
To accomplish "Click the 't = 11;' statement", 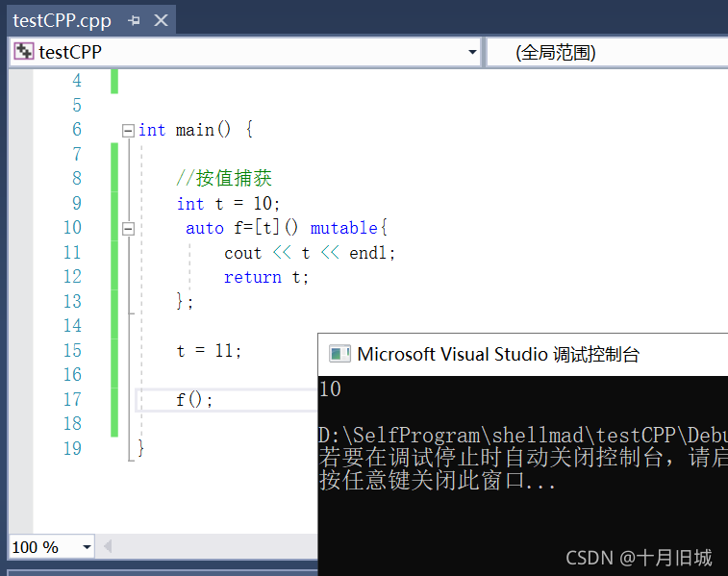I will coord(209,351).
